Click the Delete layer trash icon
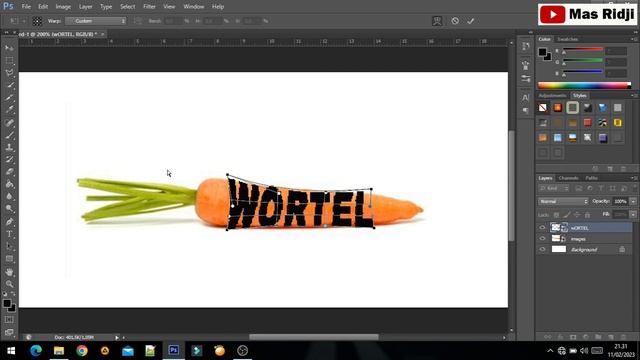The height and width of the screenshot is (360, 640). (623, 337)
